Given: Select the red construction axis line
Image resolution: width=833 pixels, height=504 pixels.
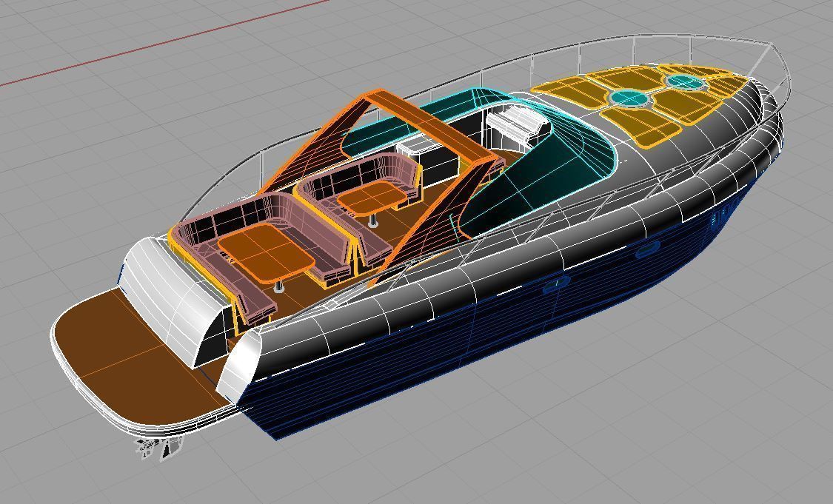Looking at the screenshot, I should click(164, 42).
